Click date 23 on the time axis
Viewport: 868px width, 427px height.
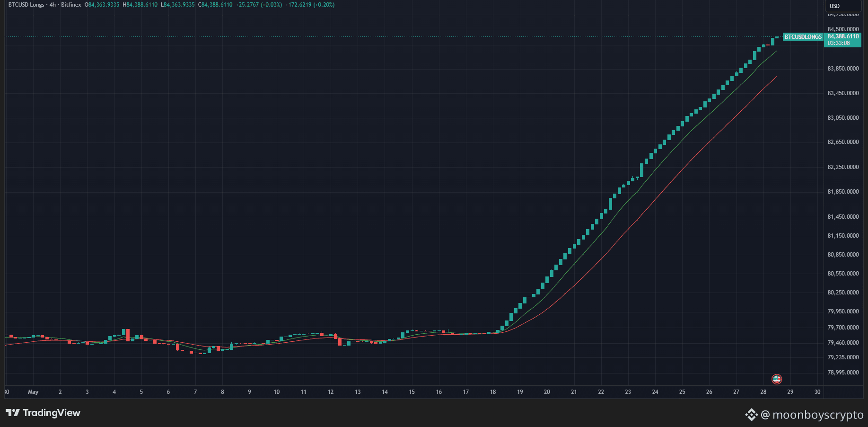click(x=628, y=392)
